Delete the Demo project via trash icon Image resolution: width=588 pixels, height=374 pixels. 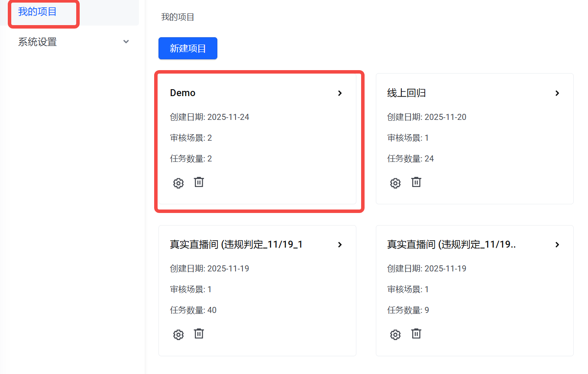[x=199, y=182]
